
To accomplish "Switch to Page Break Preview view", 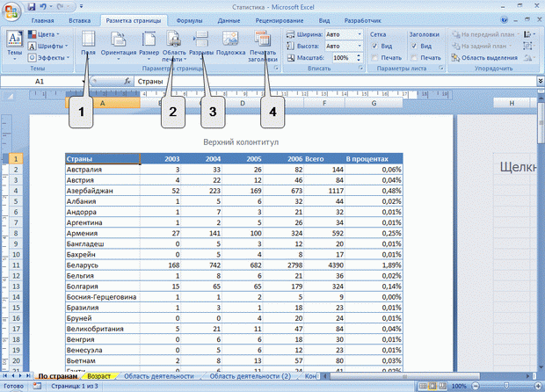I will tap(442, 386).
